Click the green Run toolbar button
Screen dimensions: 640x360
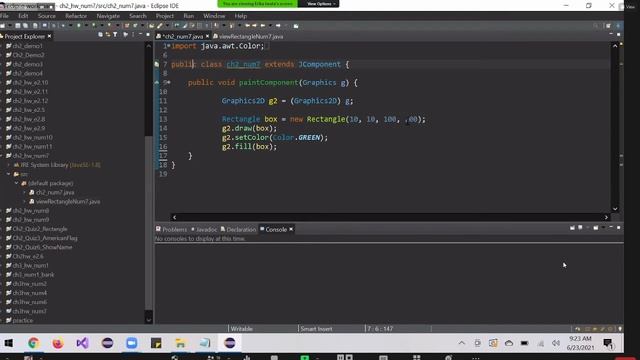point(79,25)
